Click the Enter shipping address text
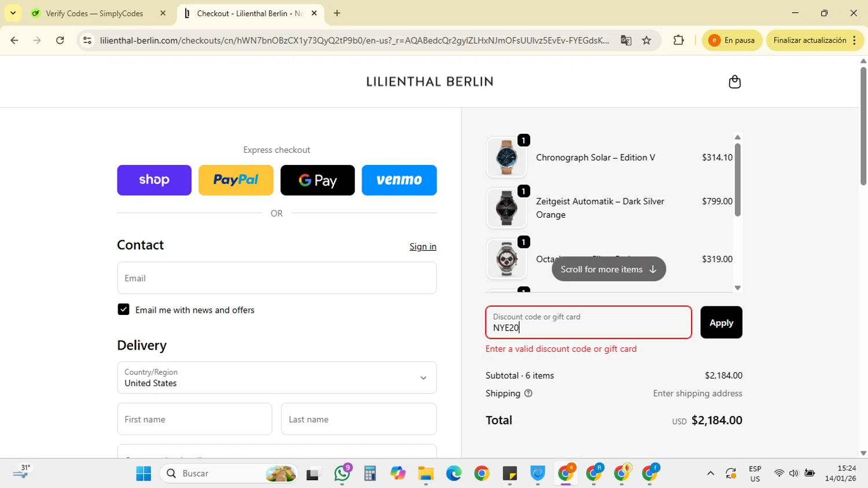 coord(697,394)
